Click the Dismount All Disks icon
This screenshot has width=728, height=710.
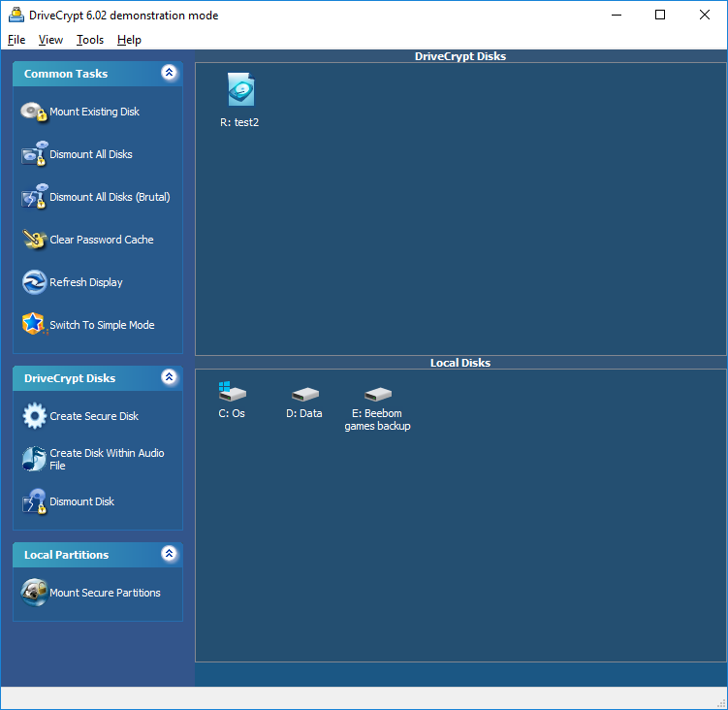tap(34, 153)
